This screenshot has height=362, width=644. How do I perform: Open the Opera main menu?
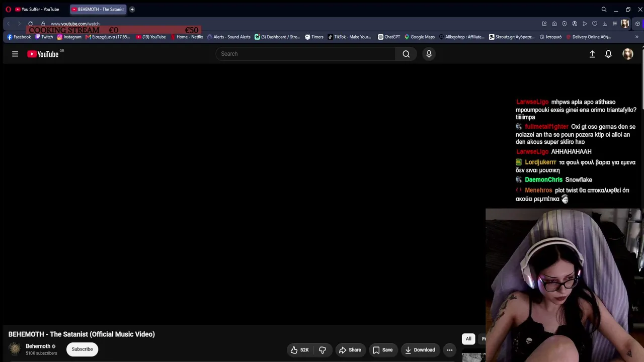coord(8,9)
